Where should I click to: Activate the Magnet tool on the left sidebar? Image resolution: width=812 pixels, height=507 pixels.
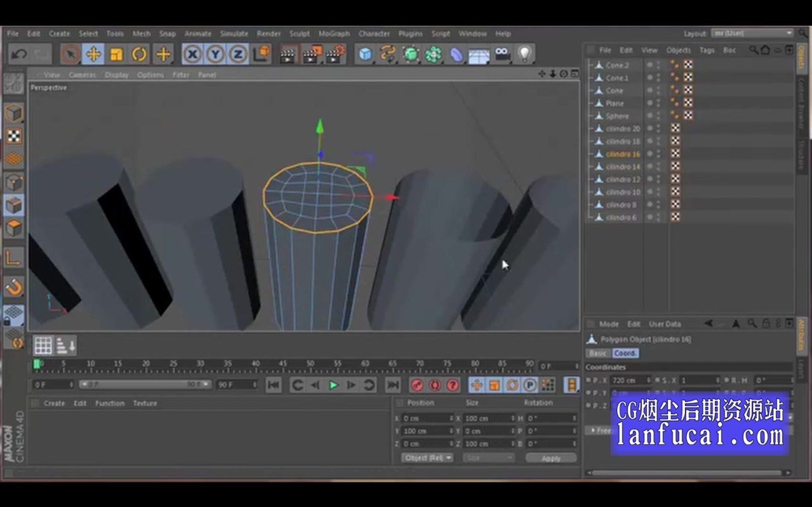pyautogui.click(x=13, y=286)
